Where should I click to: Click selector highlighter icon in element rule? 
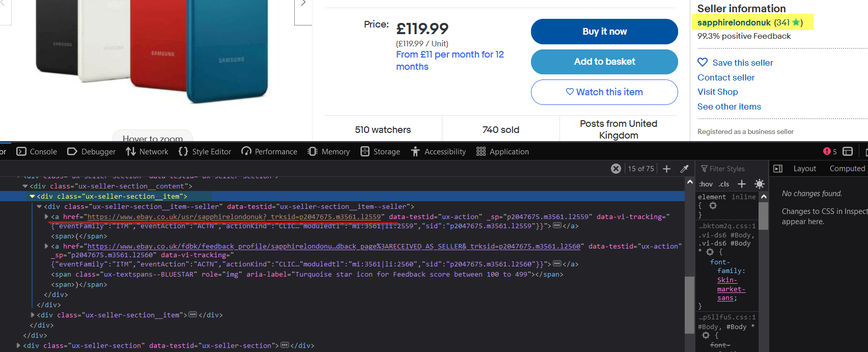point(713,206)
